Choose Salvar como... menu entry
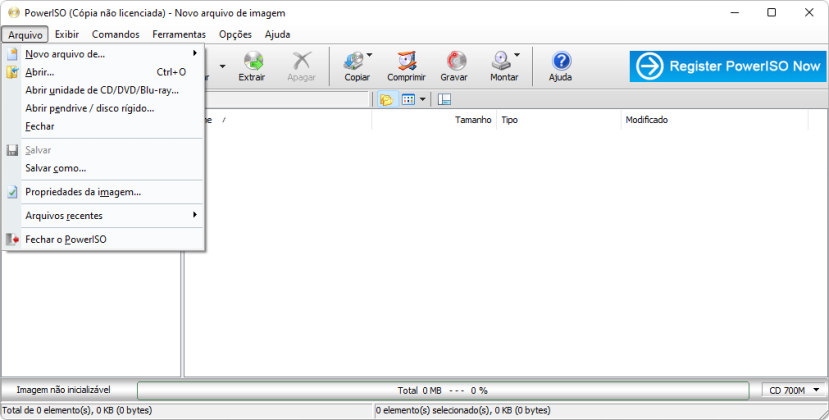This screenshot has height=420, width=829. (x=104, y=168)
